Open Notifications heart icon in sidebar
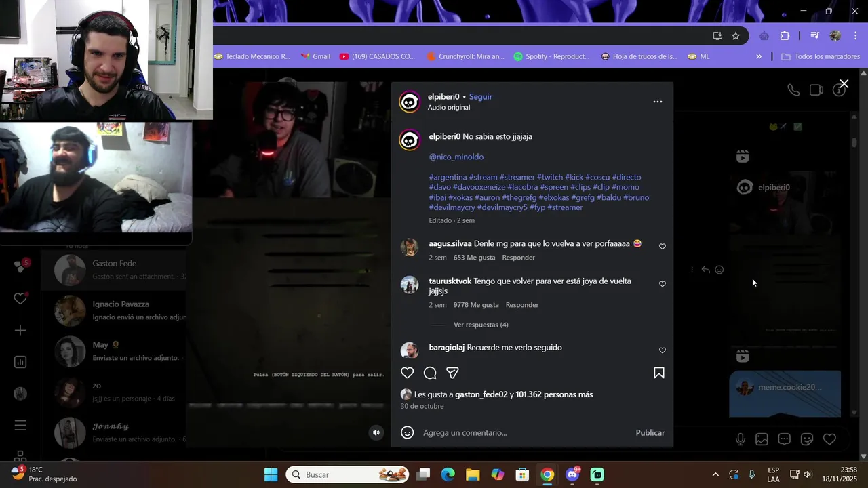Image resolution: width=868 pixels, height=488 pixels. tap(20, 298)
